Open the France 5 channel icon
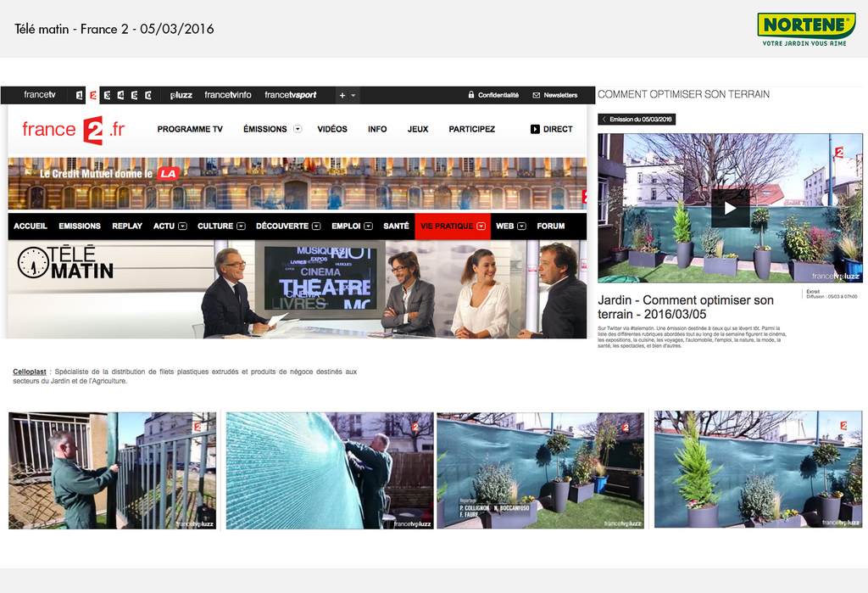The width and height of the screenshot is (868, 593). tap(135, 95)
